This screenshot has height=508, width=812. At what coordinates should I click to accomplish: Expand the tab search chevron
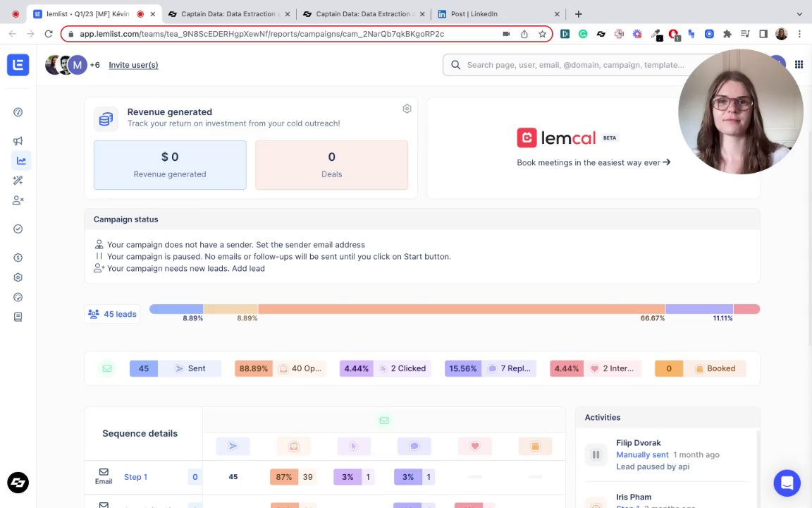click(799, 14)
